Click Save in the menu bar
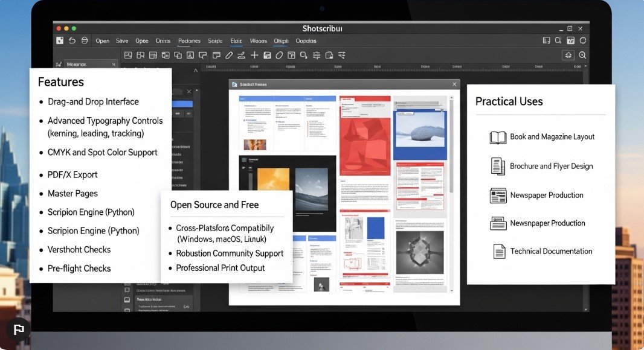 (122, 40)
